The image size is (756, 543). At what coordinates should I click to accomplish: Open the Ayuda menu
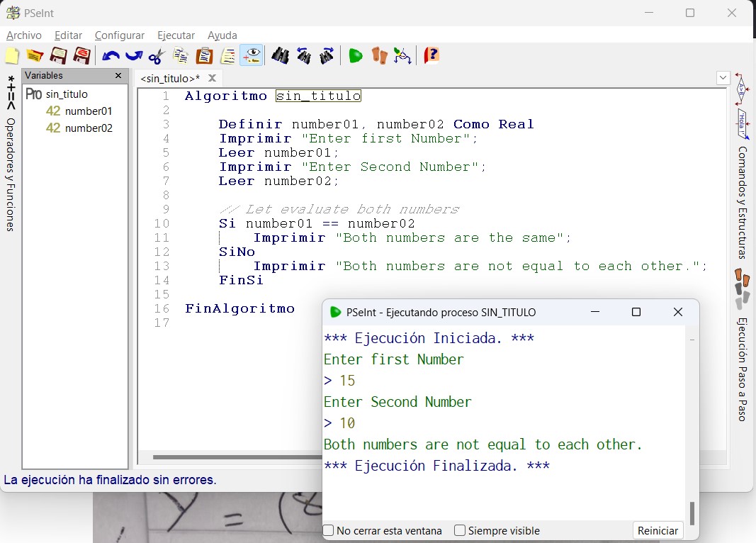tap(222, 35)
